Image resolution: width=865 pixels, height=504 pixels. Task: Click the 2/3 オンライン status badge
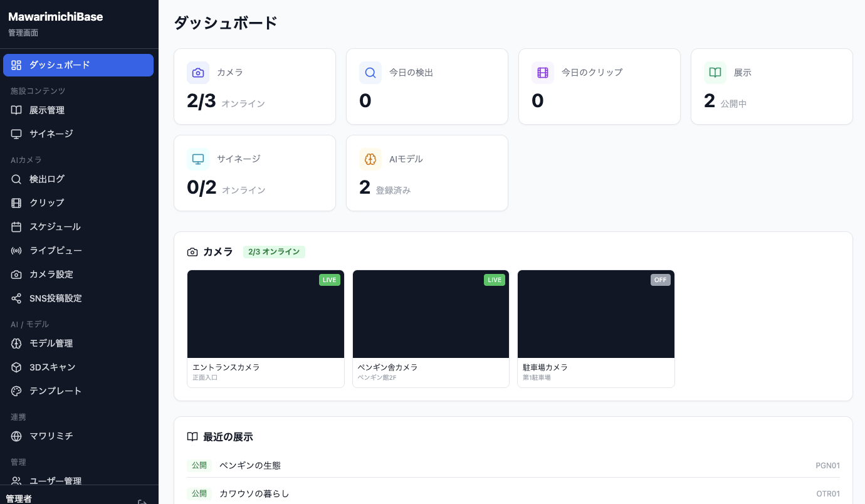(x=274, y=252)
